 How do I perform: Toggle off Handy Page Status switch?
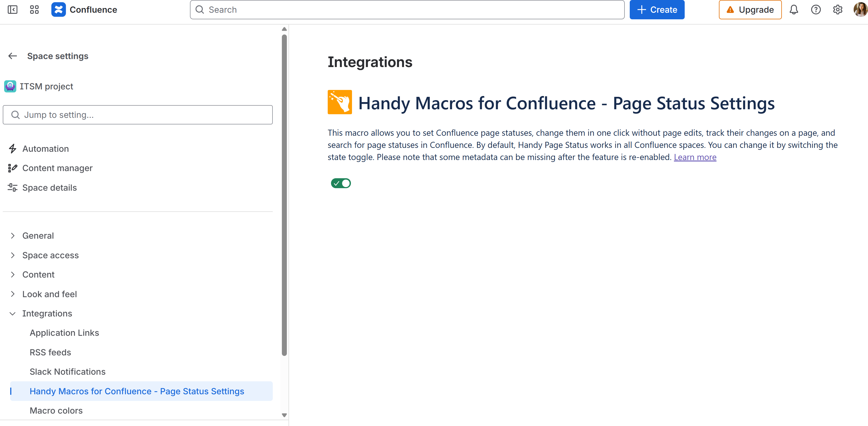pos(341,183)
